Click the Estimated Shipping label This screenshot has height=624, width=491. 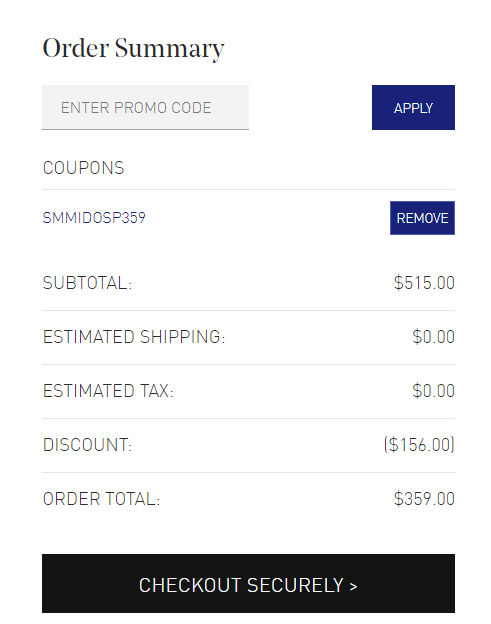pyautogui.click(x=134, y=337)
